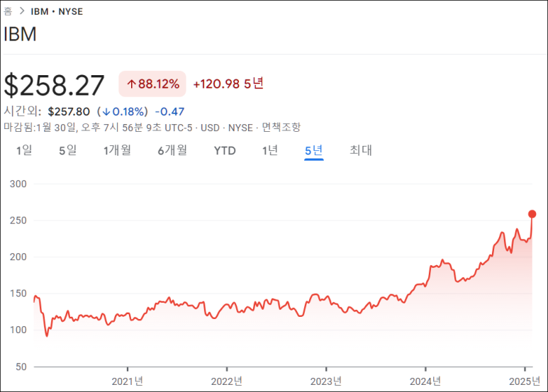Switch to the 1개월 range tab
Screen dimensions: 548x392
coord(117,150)
